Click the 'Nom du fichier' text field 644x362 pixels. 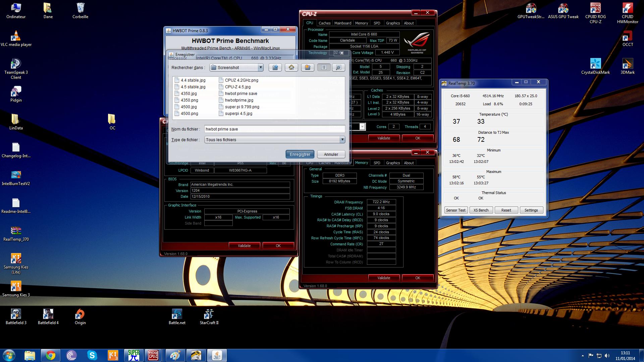[275, 129]
